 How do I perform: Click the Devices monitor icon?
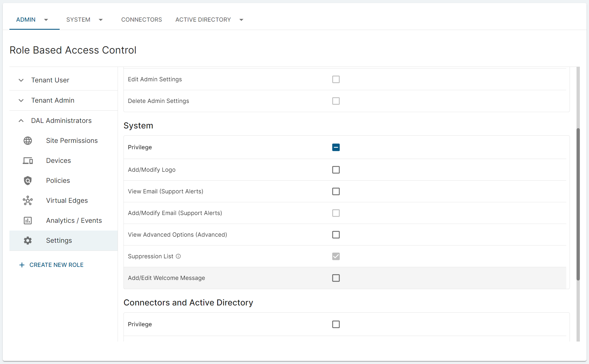28,161
